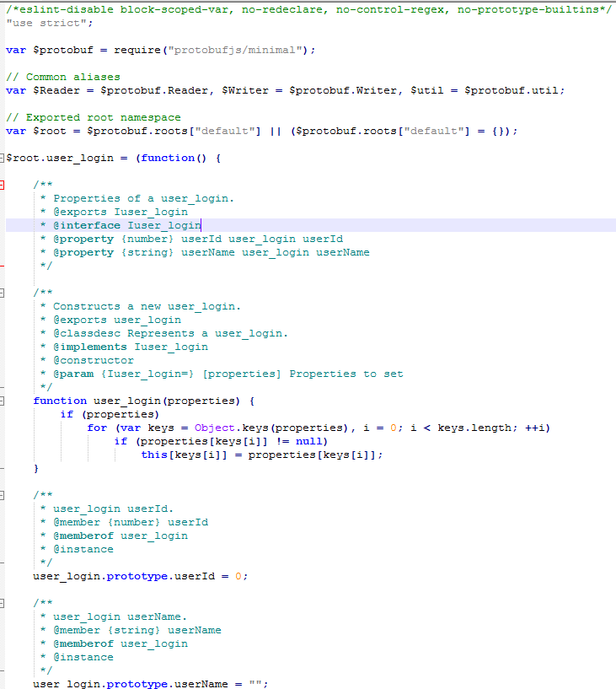Click the "if (properties)" statement
The width and height of the screenshot is (616, 689).
coord(110,414)
